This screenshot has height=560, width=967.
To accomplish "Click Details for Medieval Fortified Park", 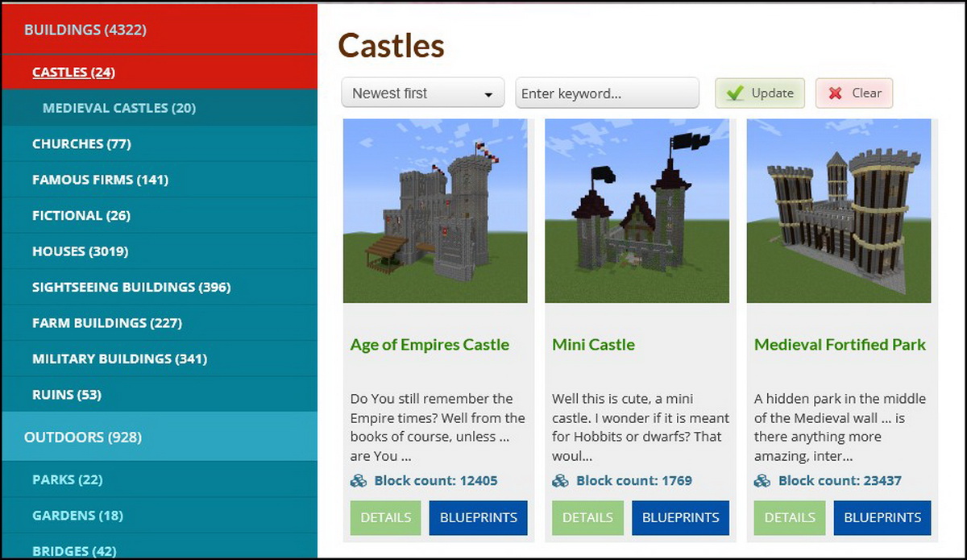I will click(x=790, y=517).
